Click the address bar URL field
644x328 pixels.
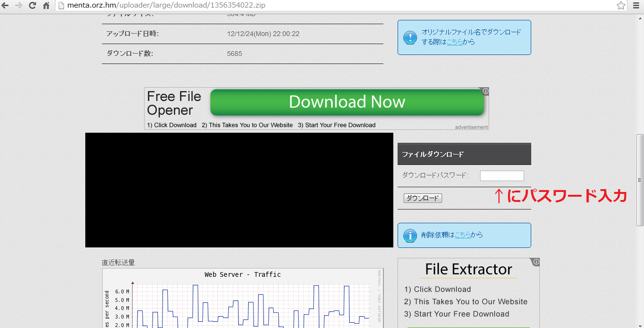[341, 6]
